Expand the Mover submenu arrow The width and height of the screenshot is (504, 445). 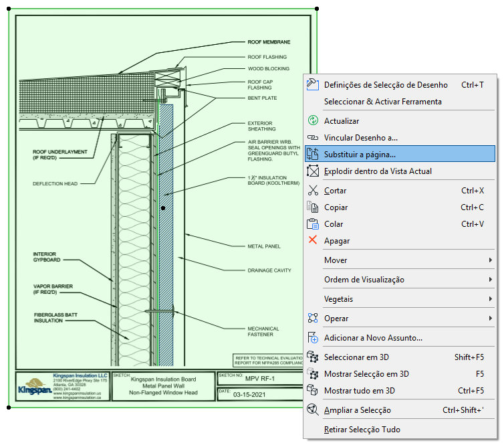coord(491,260)
